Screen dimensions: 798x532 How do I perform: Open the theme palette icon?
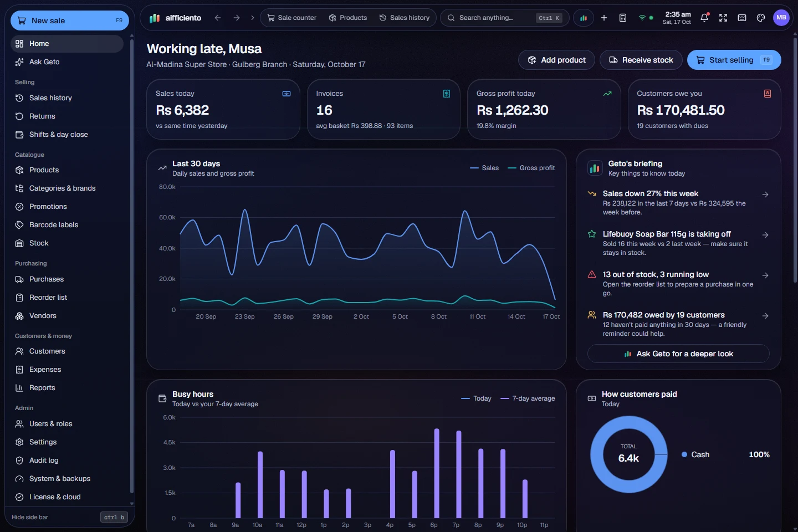point(761,18)
